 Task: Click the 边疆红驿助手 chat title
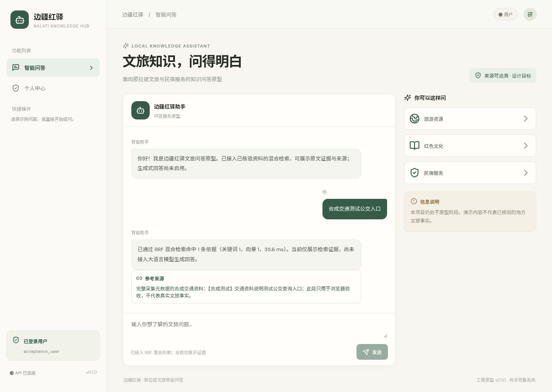[x=170, y=106]
